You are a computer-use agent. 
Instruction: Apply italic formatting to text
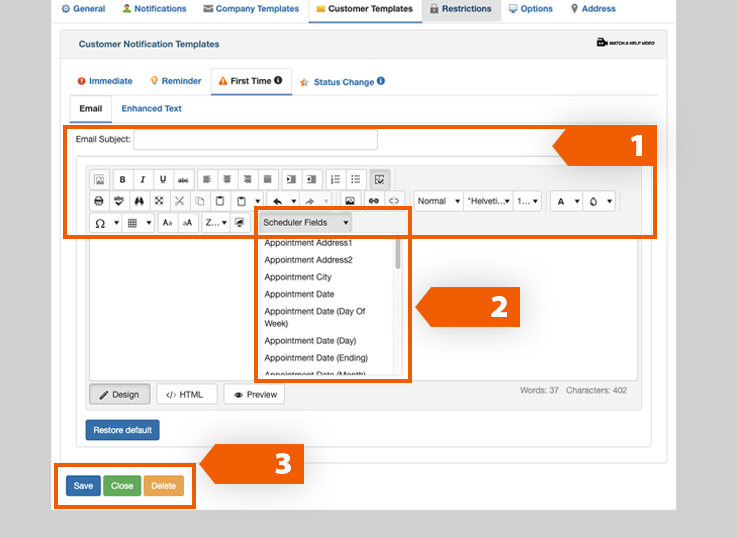pos(143,180)
